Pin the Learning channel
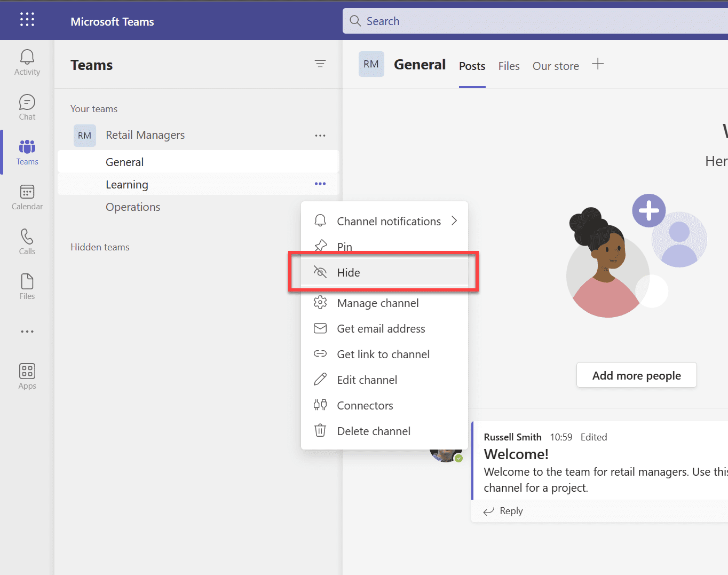The width and height of the screenshot is (728, 575). [344, 247]
